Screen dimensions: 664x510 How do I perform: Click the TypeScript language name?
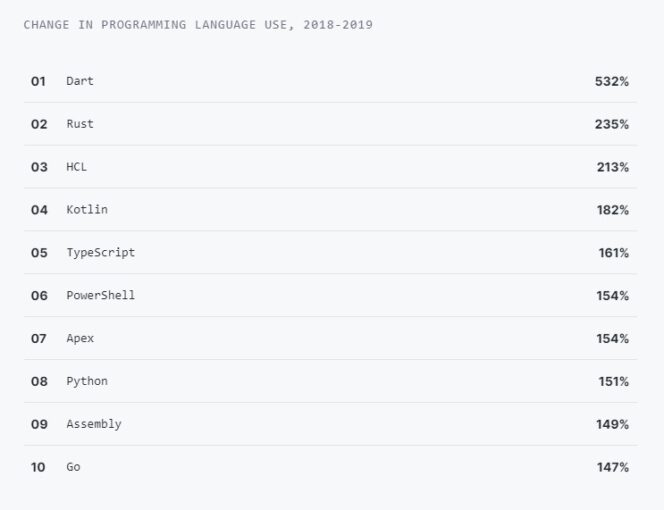tap(100, 253)
